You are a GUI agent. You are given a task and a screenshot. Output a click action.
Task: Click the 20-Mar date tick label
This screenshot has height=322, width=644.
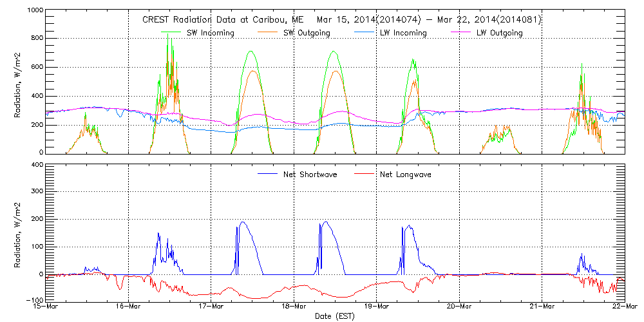pyautogui.click(x=459, y=307)
